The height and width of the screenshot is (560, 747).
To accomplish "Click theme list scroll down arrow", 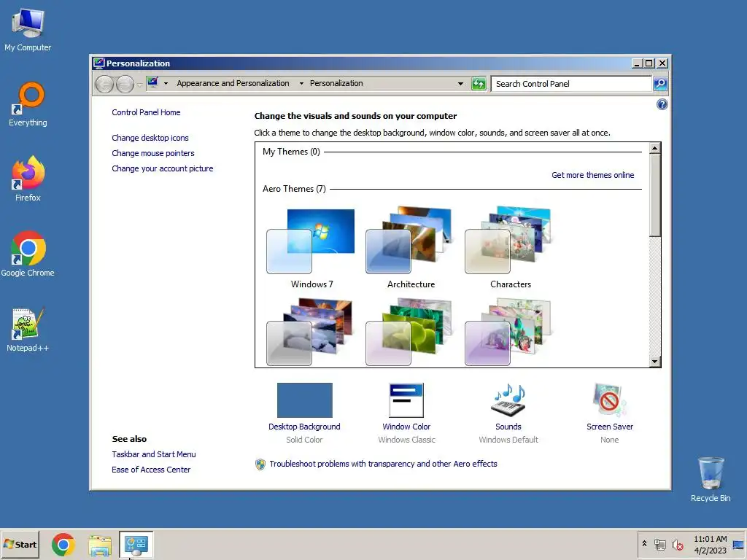I will click(654, 362).
